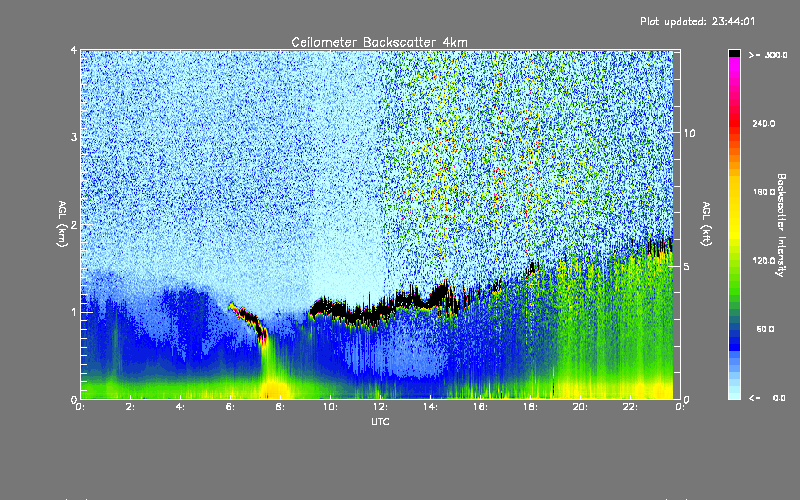This screenshot has width=800, height=500.
Task: Click the small black cloud spot near 18 UTC
Action: point(532,267)
